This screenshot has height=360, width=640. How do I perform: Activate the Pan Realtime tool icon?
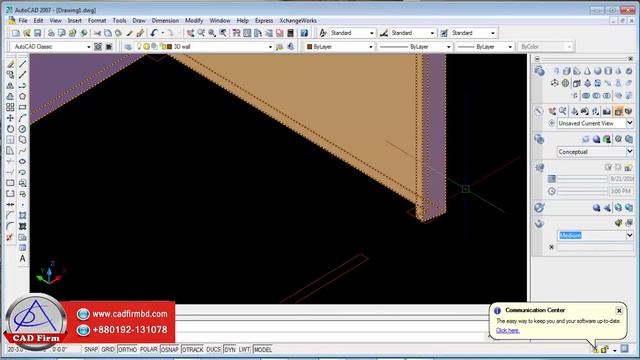coord(191,33)
